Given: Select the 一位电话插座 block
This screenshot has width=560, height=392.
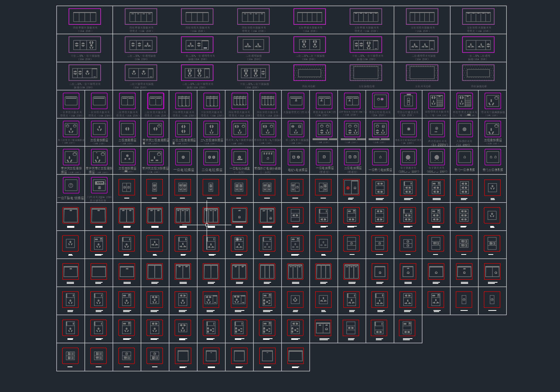Looking at the screenshot, I should coord(324,157).
